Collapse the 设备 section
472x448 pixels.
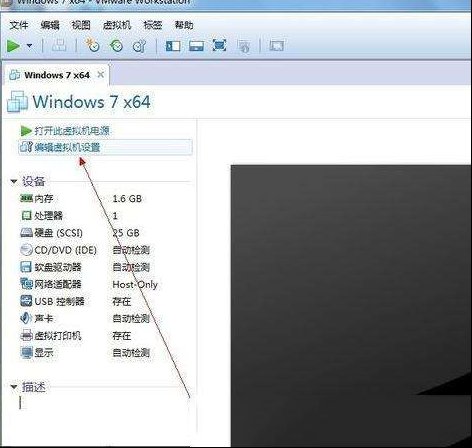tap(14, 182)
